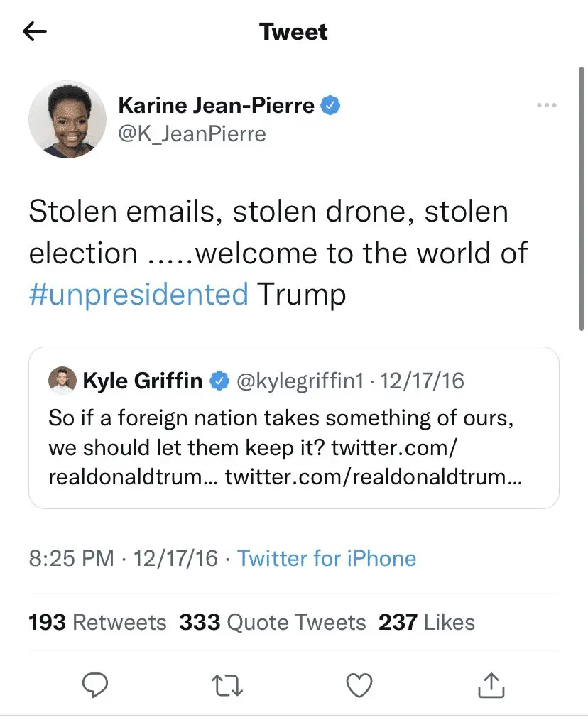The width and height of the screenshot is (588, 725).
Task: Open the three-dot more options menu
Action: [x=546, y=105]
